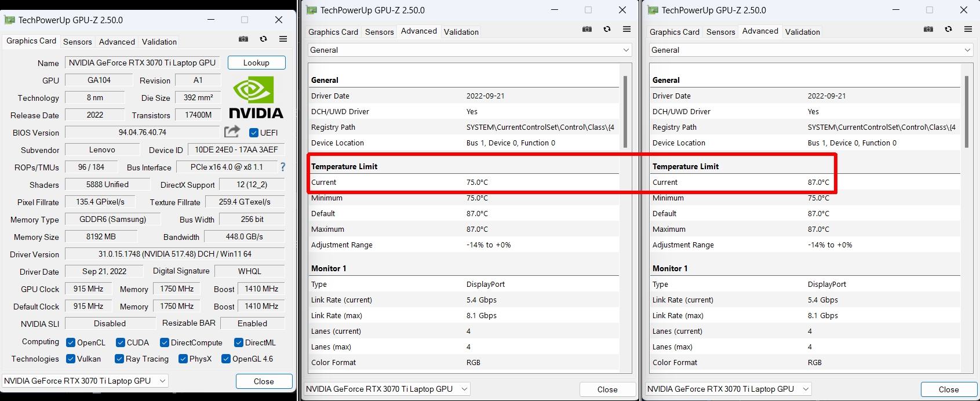Open GPU selector dropdown in right window
The image size is (980, 401).
pos(728,389)
